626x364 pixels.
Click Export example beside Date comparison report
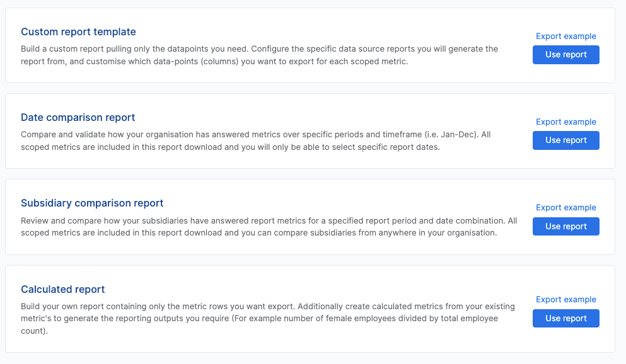click(565, 122)
